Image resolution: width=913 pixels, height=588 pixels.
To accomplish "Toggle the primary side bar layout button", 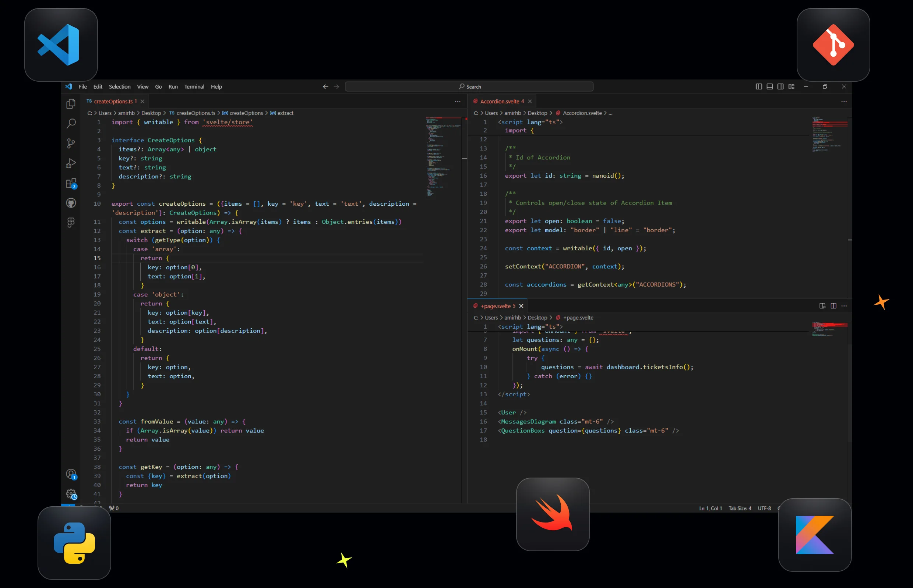I will [x=759, y=87].
